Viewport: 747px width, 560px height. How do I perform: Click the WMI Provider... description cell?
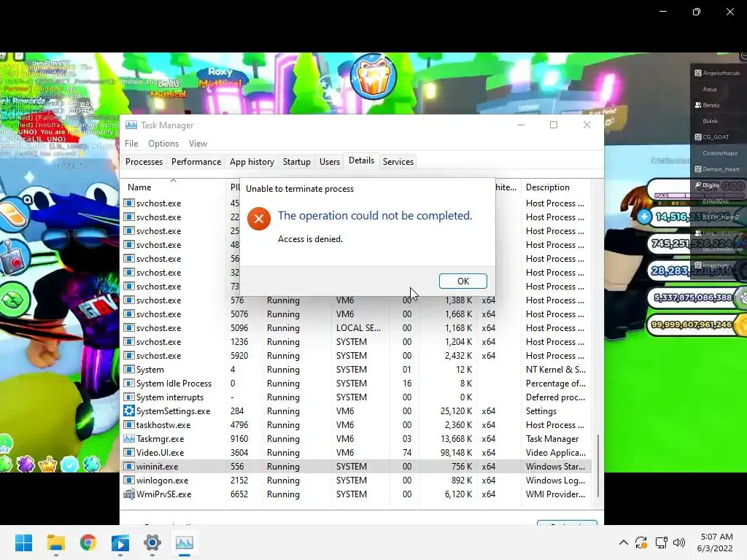pos(555,494)
